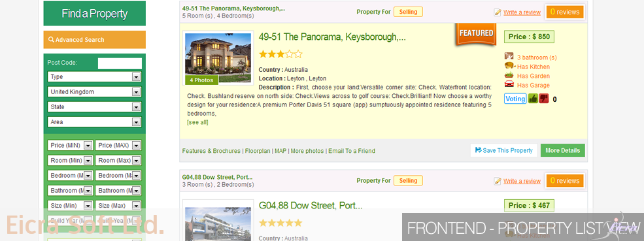Click the bathroom feature icon
Viewport: 644px width, 241px height.
tap(509, 56)
